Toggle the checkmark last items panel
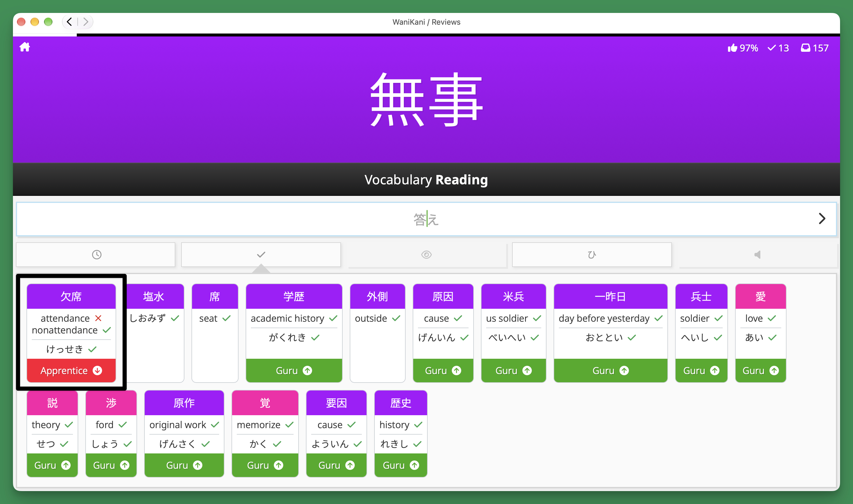The image size is (853, 504). [x=261, y=255]
